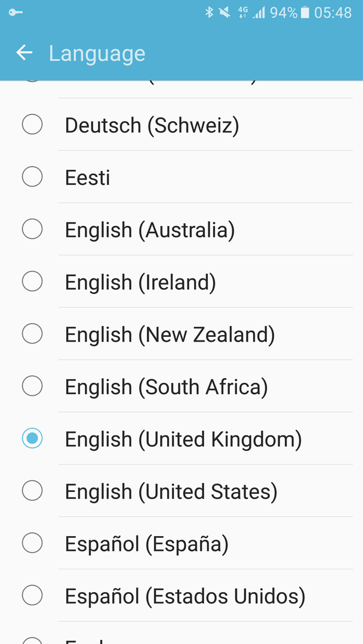Screen dimensions: 363x644
Task: Select the English (South Africa) radio button
Action: [x=32, y=386]
